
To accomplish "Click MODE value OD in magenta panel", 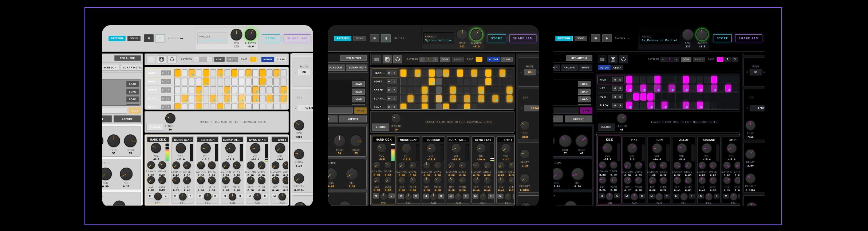I will click(x=755, y=73).
